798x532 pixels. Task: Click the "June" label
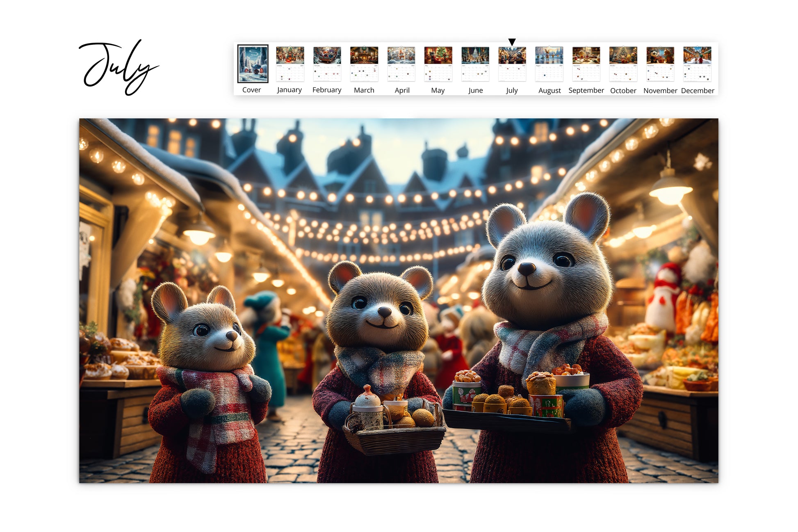pyautogui.click(x=475, y=90)
